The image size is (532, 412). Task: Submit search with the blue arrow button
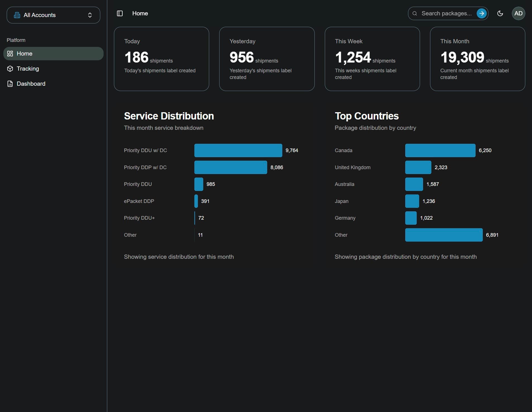click(481, 13)
